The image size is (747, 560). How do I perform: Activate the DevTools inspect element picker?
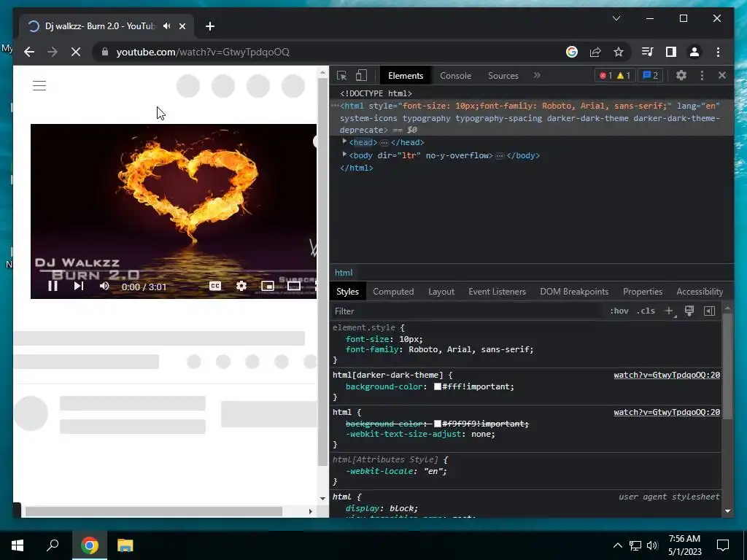coord(341,76)
